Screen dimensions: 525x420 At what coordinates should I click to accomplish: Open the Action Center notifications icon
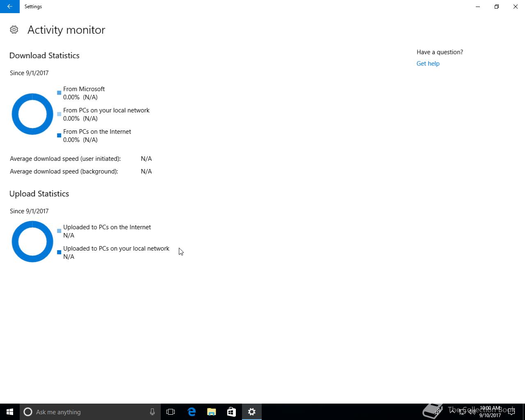coord(511,412)
